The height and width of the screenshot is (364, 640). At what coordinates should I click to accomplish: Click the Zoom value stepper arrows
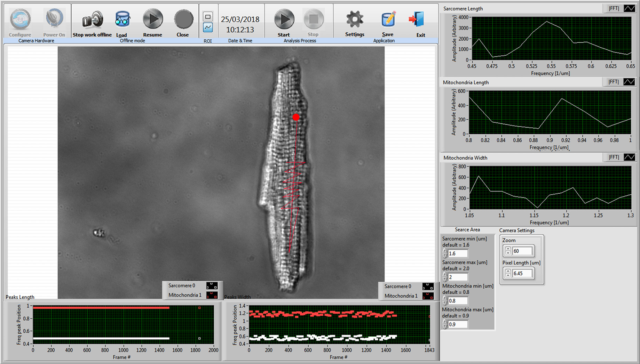click(508, 251)
